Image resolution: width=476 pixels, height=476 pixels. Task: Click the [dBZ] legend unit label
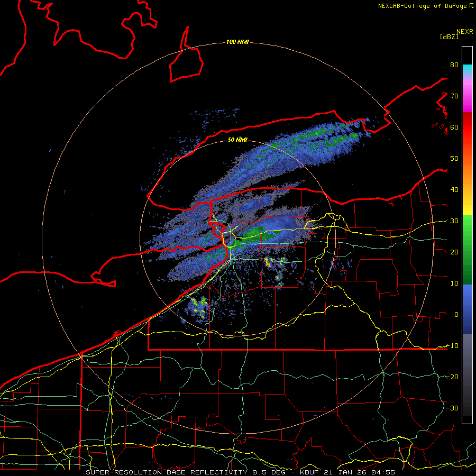(449, 36)
